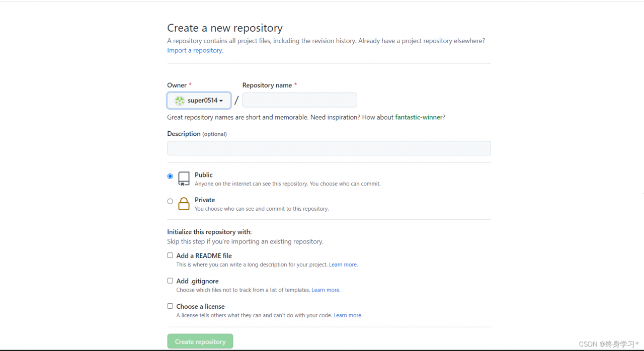Click the Public option label

tap(204, 175)
